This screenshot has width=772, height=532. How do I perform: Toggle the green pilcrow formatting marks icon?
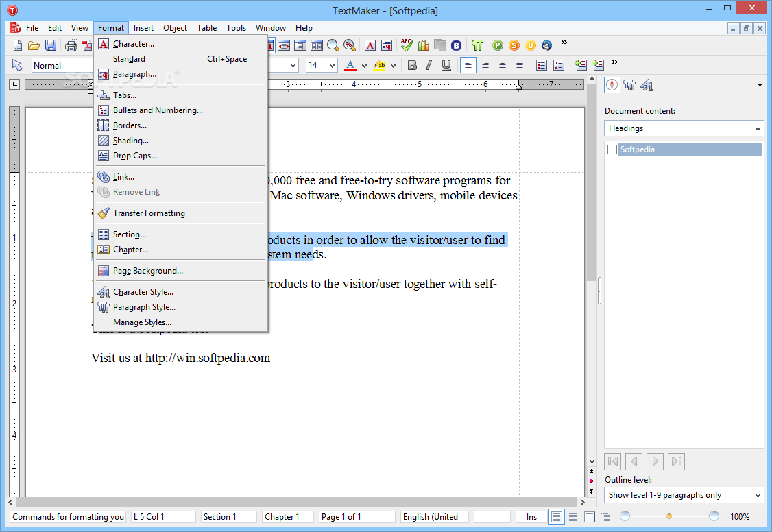tap(477, 46)
